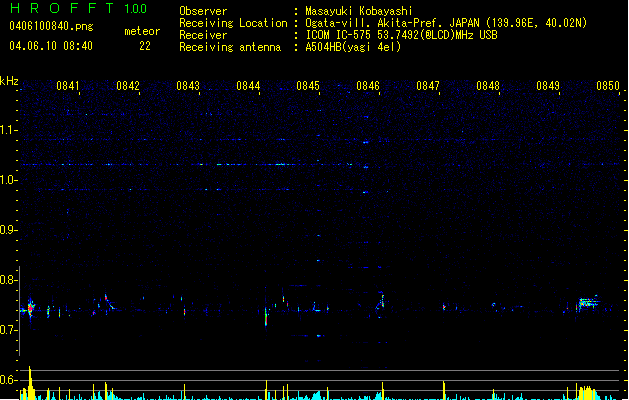Click the Receiver label
Screen dimensions: 629x400
[x=203, y=35]
